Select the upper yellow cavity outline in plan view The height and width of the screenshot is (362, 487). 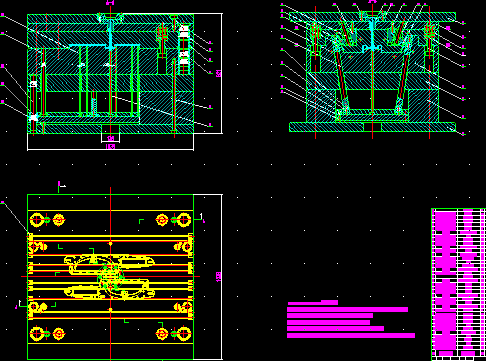click(x=109, y=263)
